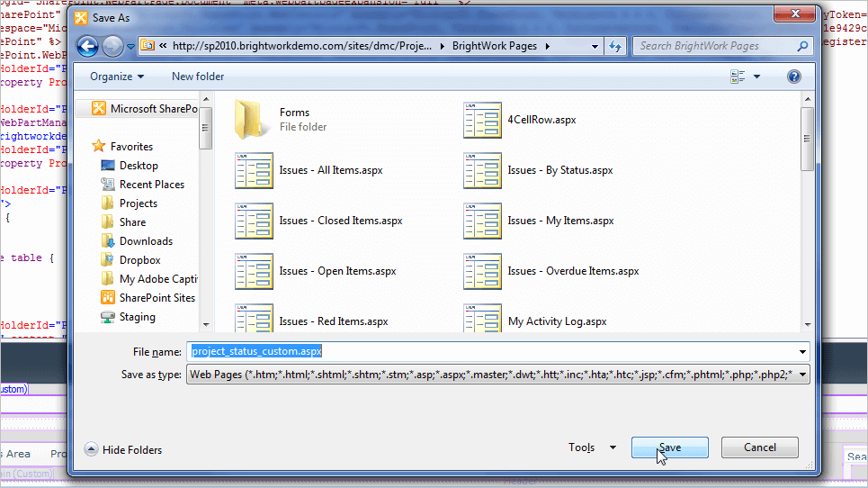Click navigation pane scroll down arrow
This screenshot has height=488, width=868.
pyautogui.click(x=206, y=325)
